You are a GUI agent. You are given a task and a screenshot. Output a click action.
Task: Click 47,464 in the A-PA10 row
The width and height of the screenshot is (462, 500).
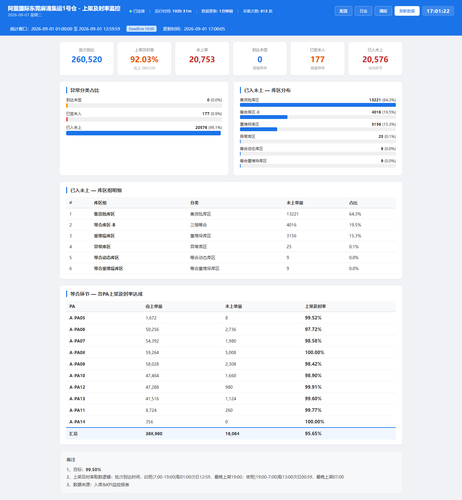tap(152, 376)
